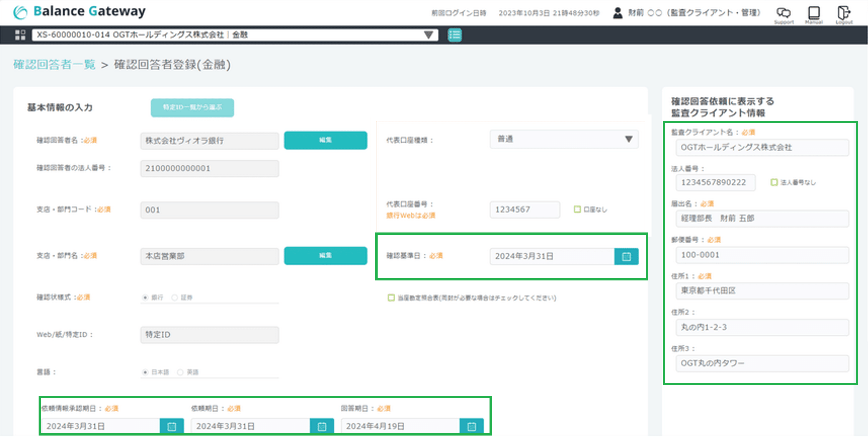Click 特定ID一覧から選ぶ button
Screen dimensions: 868x437
[192, 107]
